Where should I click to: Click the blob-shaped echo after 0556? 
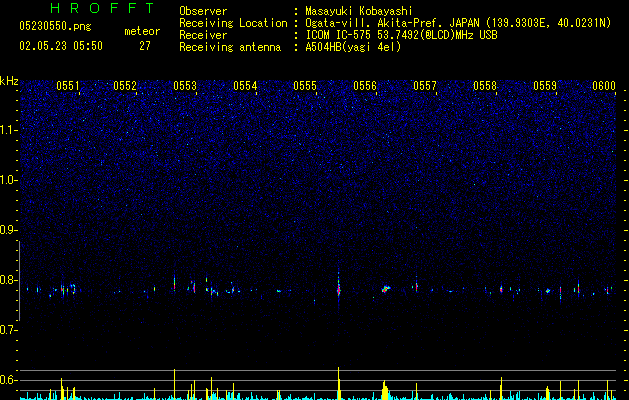[386, 288]
